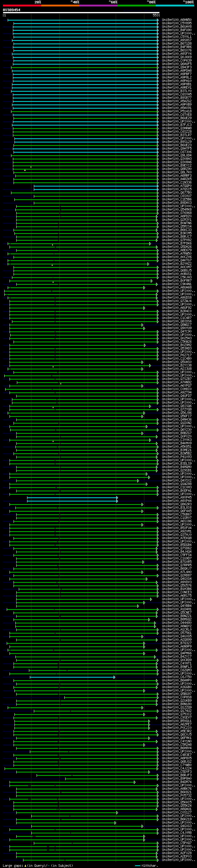Select the UniRef100_Q2M3Y1 label
The image size is (197, 868).
(x=176, y=220)
